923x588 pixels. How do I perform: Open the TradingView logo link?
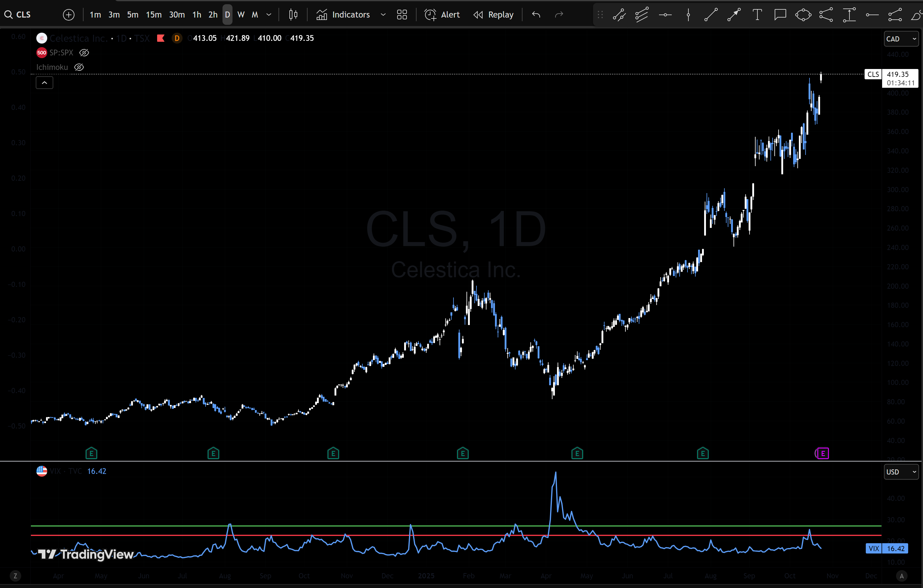(x=86, y=554)
